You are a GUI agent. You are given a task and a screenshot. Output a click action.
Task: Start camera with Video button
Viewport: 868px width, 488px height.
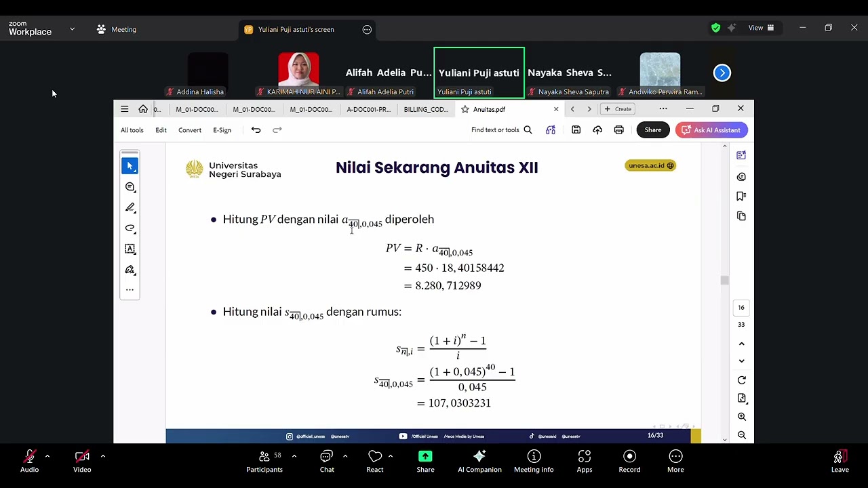click(x=82, y=462)
